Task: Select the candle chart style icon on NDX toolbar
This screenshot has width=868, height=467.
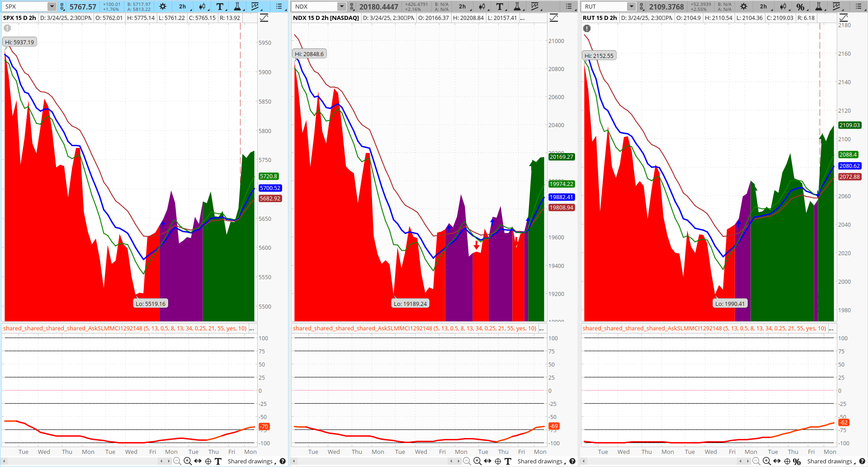Action: [482, 7]
